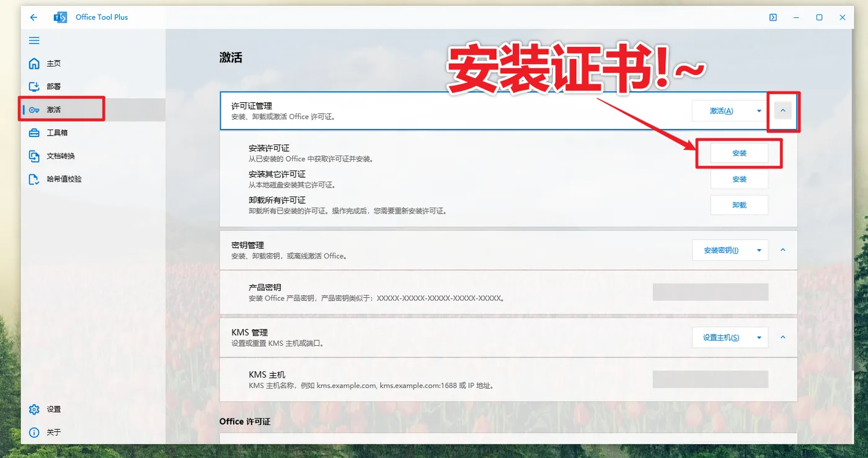Click the info icon beside 关于
868x458 pixels.
34,432
